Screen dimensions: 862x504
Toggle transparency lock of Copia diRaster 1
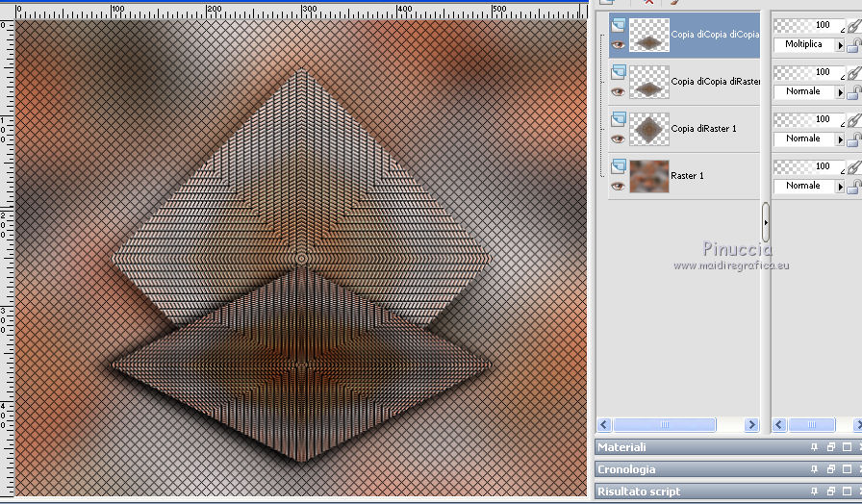coord(853,140)
